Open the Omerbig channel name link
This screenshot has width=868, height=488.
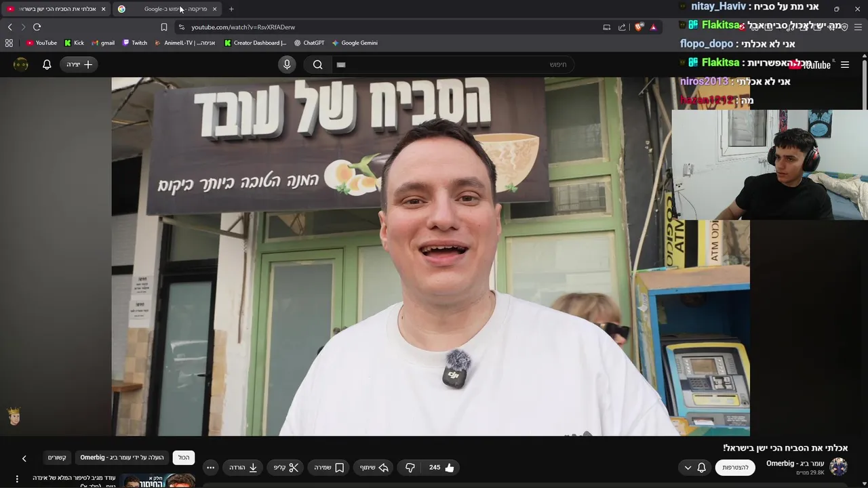coord(795,464)
